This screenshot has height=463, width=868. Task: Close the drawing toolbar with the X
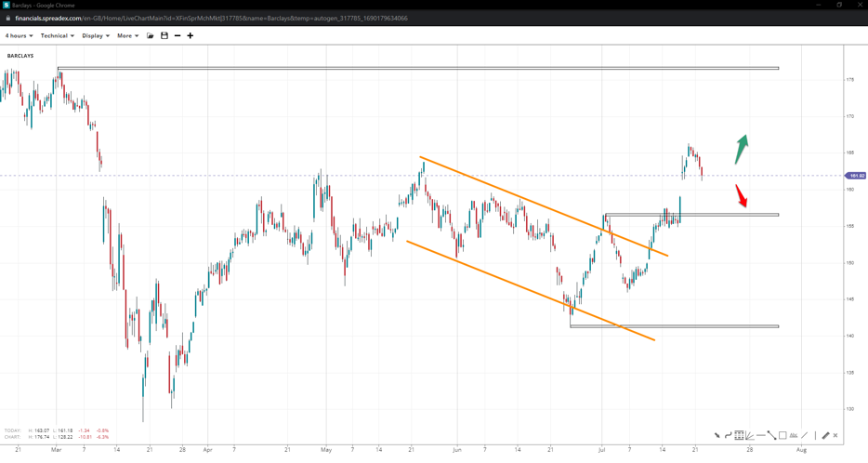(835, 435)
